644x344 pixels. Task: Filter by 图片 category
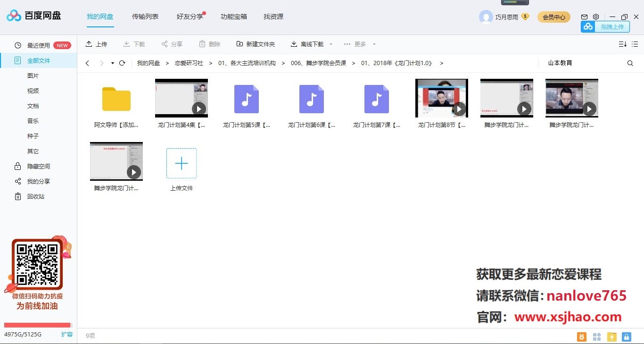[x=33, y=76]
